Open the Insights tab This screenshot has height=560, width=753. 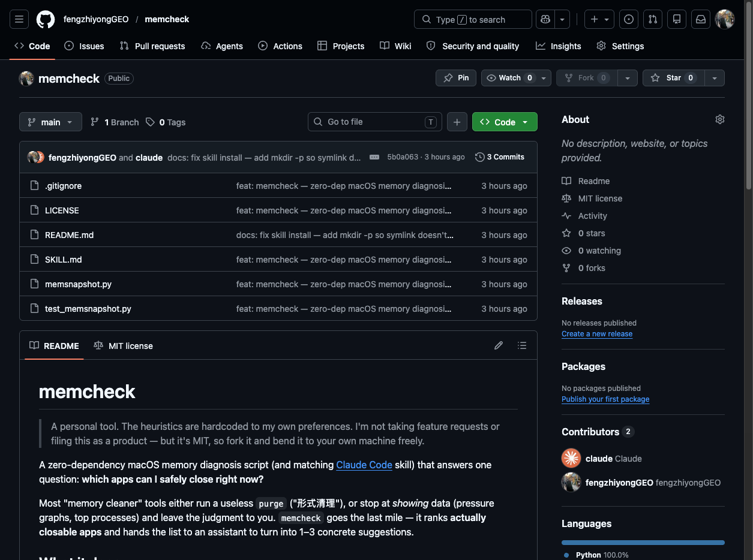559,46
